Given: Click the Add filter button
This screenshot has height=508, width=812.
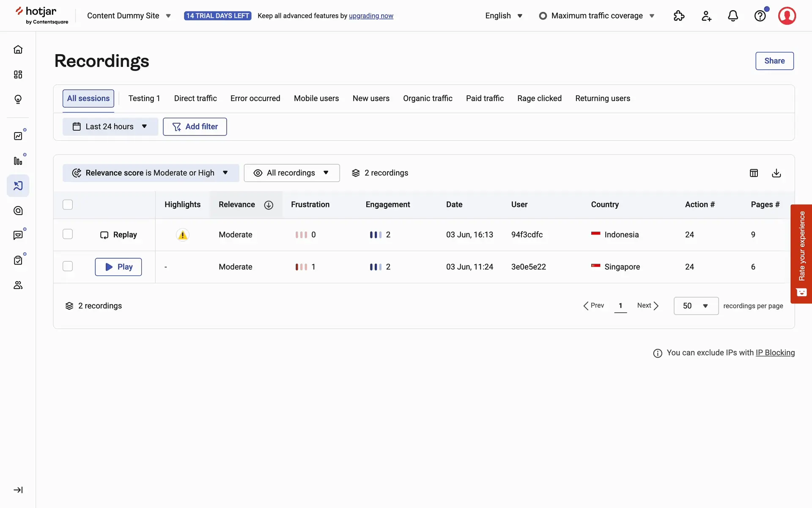Looking at the screenshot, I should 195,127.
